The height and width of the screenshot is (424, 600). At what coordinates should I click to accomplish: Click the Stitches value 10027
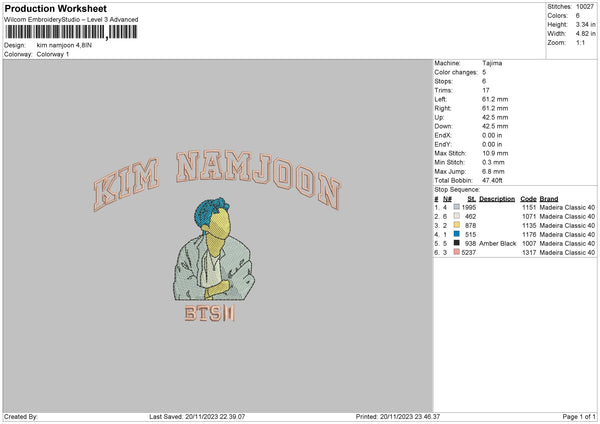pos(585,7)
